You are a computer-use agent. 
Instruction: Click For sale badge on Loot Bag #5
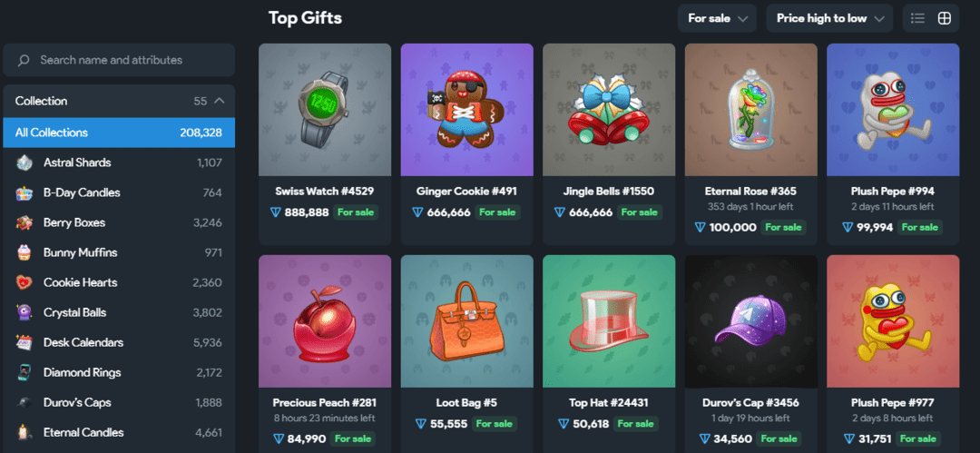tap(495, 424)
